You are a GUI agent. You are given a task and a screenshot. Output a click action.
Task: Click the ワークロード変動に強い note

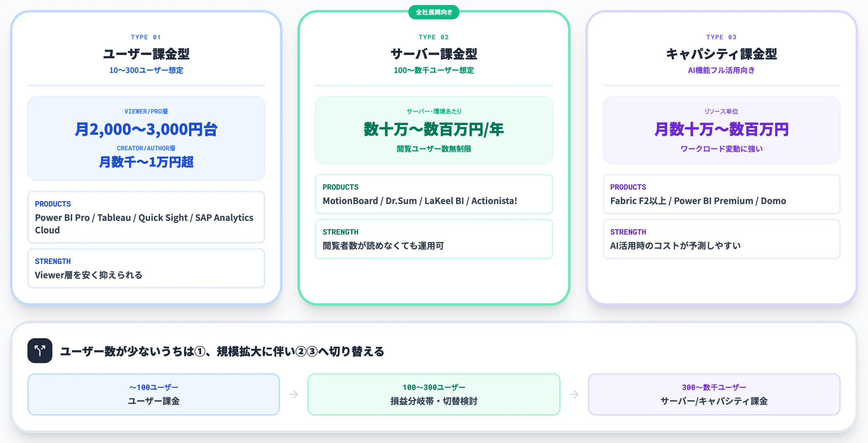(721, 149)
